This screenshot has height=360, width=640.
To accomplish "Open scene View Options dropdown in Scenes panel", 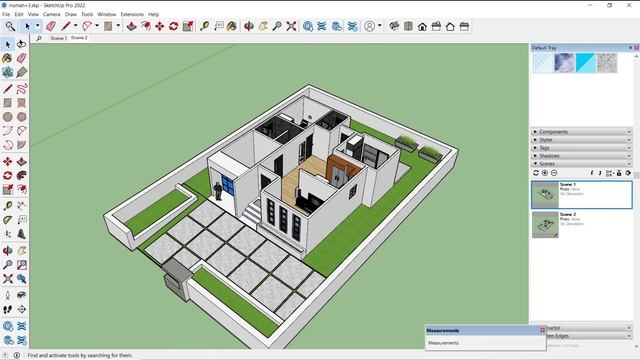I will click(x=609, y=173).
